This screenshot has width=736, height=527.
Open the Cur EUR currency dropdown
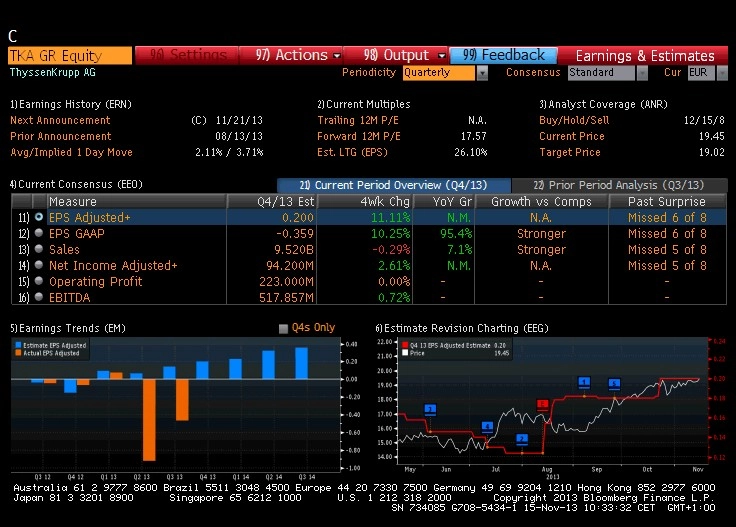coord(722,73)
